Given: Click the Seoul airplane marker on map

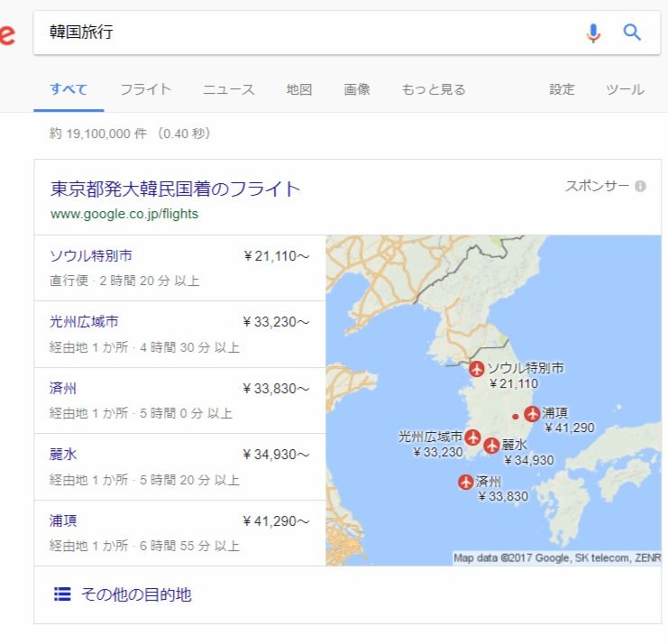Looking at the screenshot, I should (x=476, y=369).
